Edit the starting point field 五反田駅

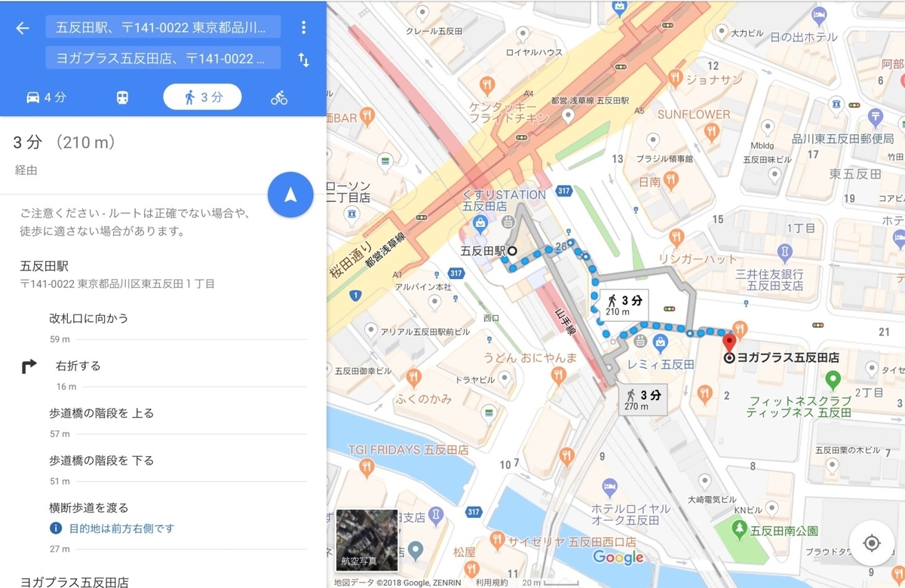pos(163,28)
